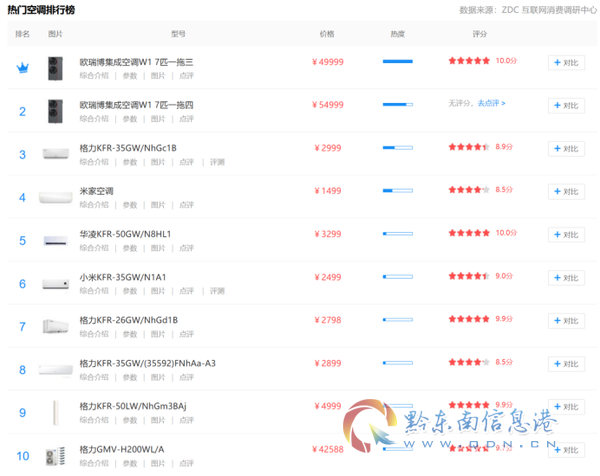Click rank number 10
Image resolution: width=600 pixels, height=476 pixels.
pyautogui.click(x=23, y=456)
